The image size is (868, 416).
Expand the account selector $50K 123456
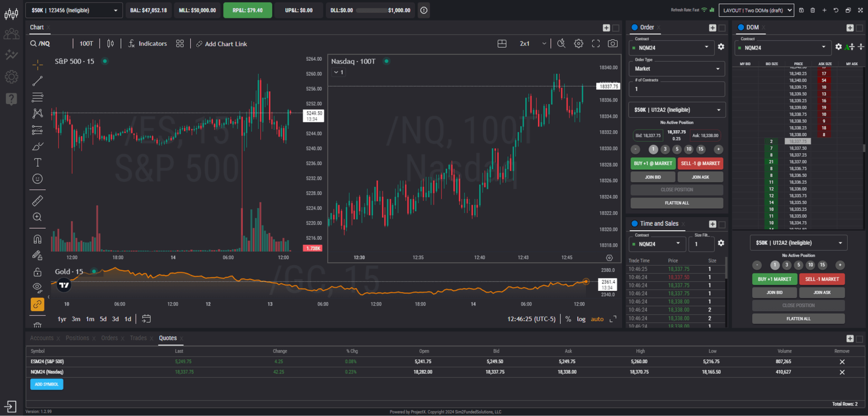click(74, 10)
